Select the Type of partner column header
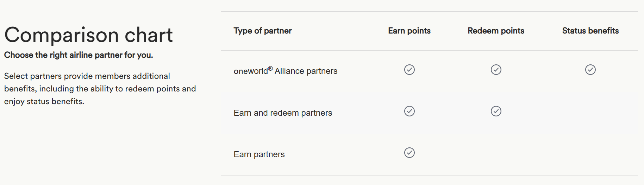The image size is (644, 185). click(x=263, y=31)
